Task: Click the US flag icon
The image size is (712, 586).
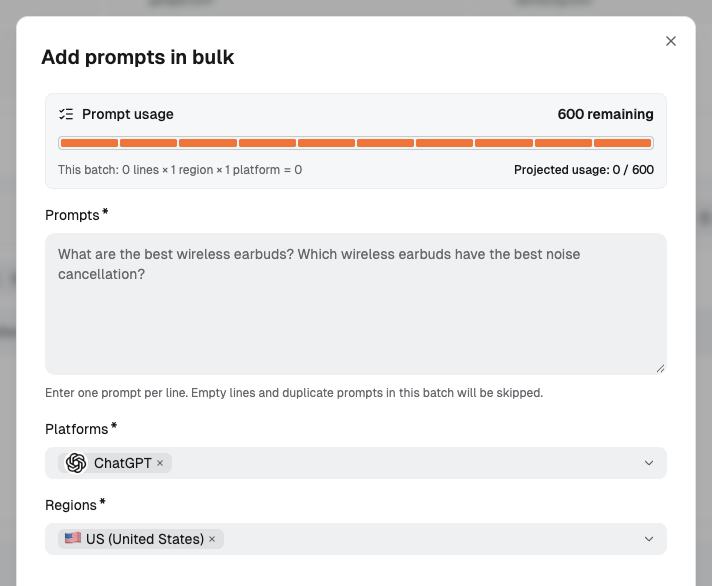Action: [73, 538]
